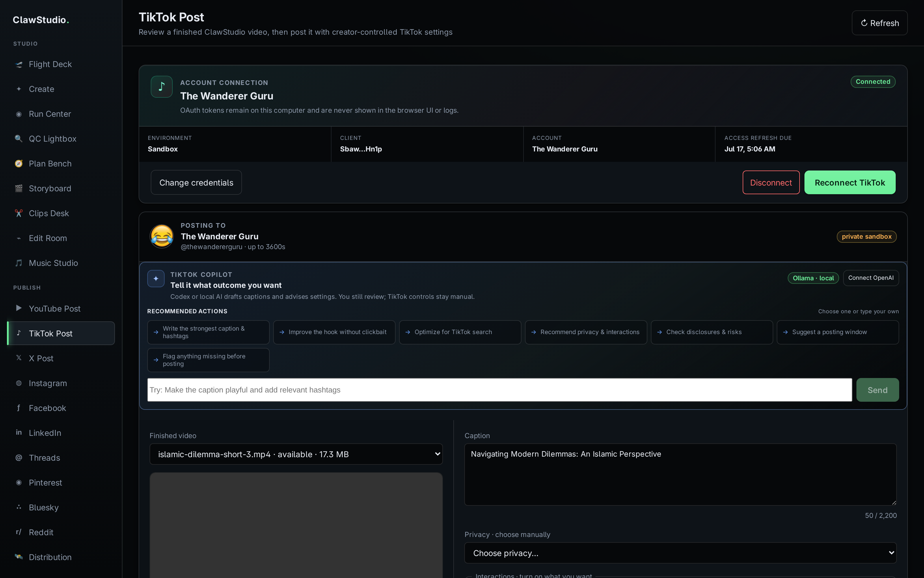Screen dimensions: 924x578
Task: Go to the Run Center page
Action: pos(61,114)
